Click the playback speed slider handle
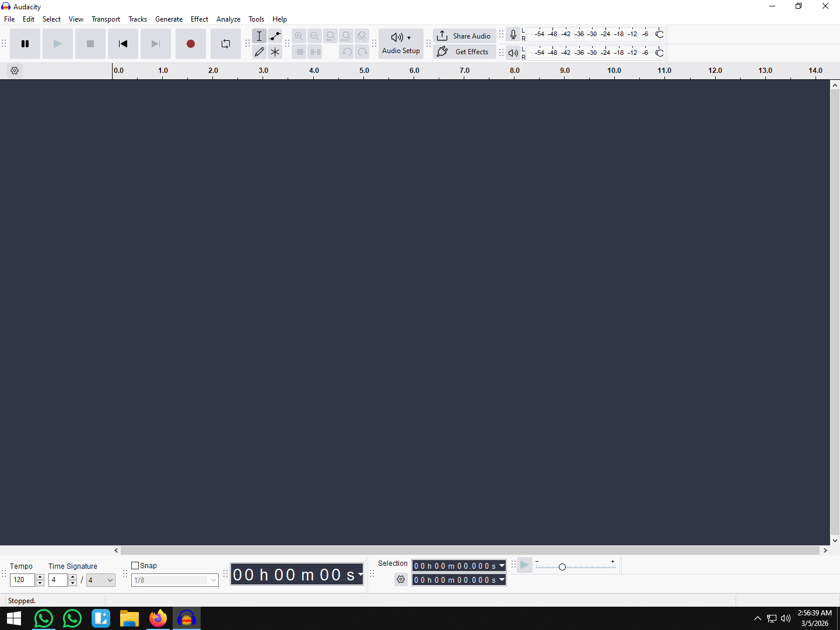This screenshot has width=840, height=630. (x=562, y=567)
